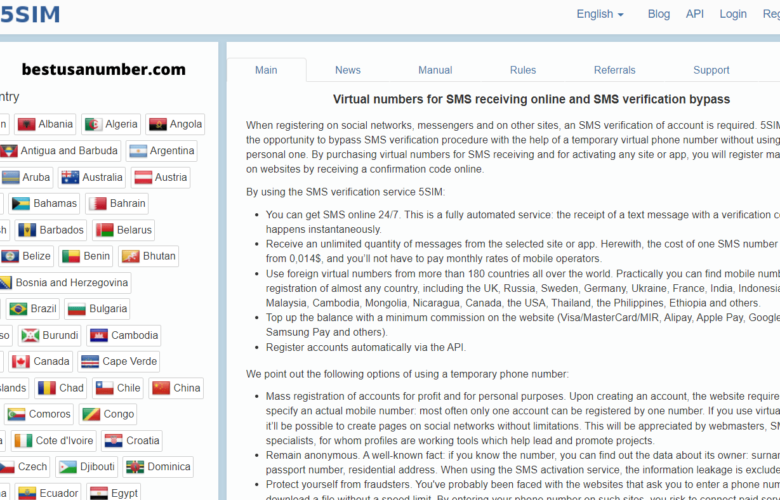Switch to the Main tab
Image resolution: width=780 pixels, height=500 pixels.
[x=266, y=70]
